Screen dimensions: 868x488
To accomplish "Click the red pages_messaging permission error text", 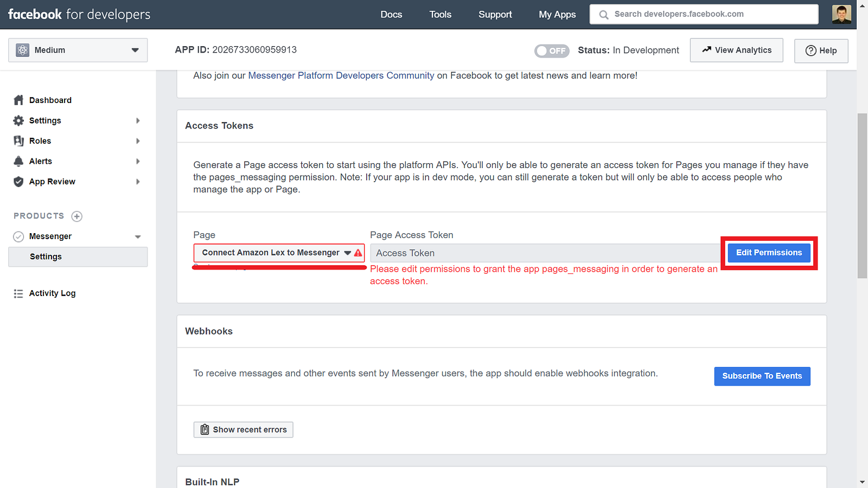I will click(544, 275).
